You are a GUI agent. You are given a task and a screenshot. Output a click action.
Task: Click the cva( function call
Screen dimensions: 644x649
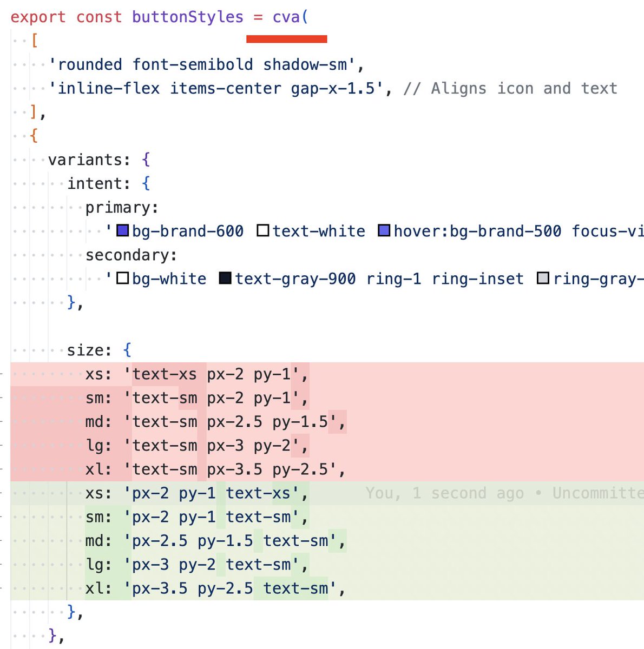290,17
